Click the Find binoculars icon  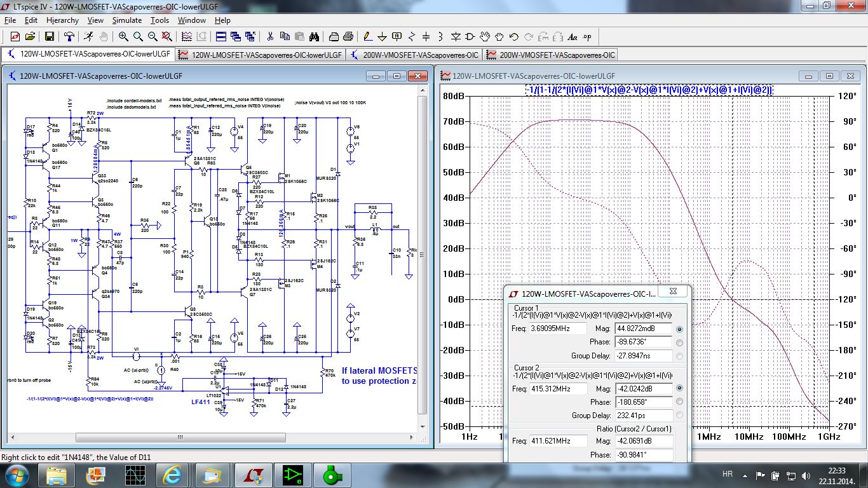(x=314, y=36)
